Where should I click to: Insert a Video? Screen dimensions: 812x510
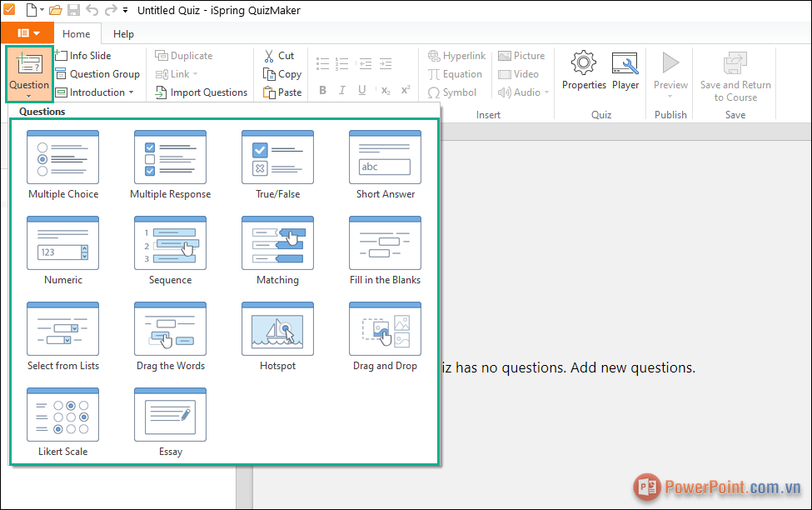point(518,74)
